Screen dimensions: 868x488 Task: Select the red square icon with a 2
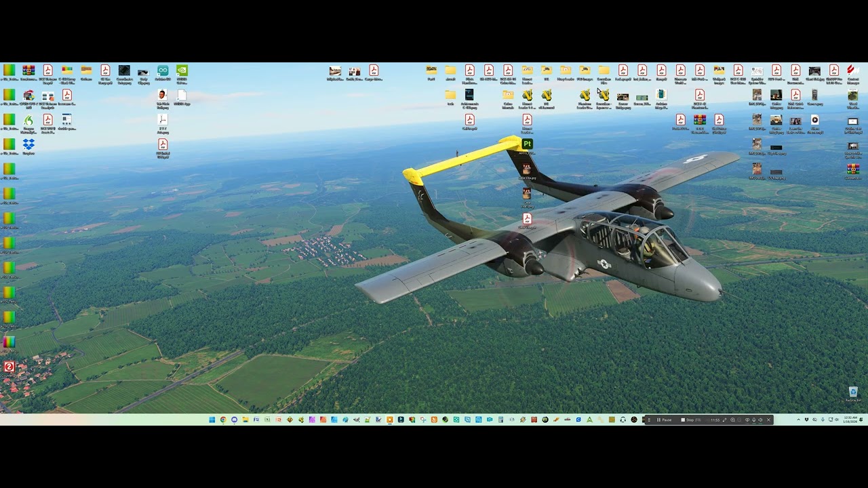pyautogui.click(x=9, y=367)
